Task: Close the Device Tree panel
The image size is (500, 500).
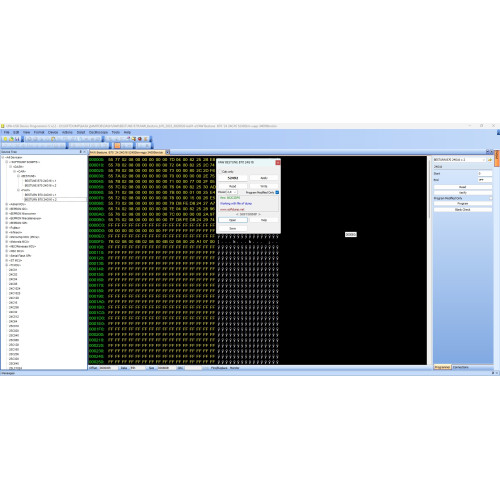Action: (85, 152)
